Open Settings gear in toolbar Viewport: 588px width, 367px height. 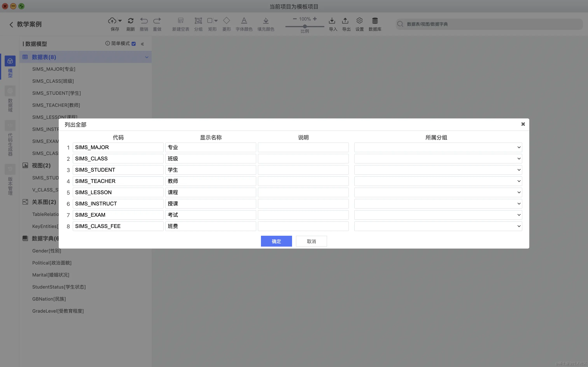point(359,21)
